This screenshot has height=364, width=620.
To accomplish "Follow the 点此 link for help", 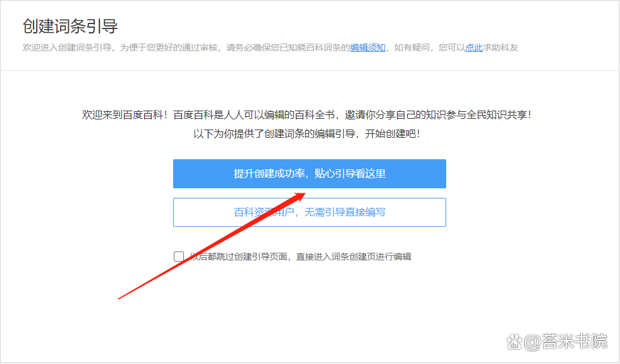I will coord(474,48).
